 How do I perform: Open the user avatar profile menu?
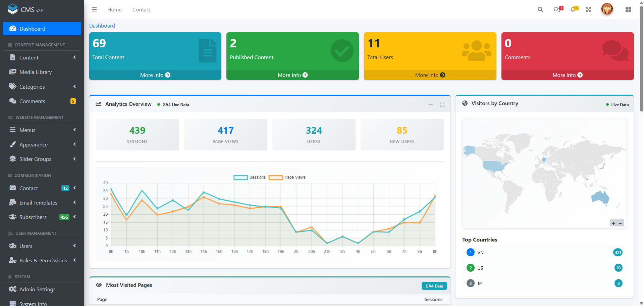pyautogui.click(x=607, y=9)
